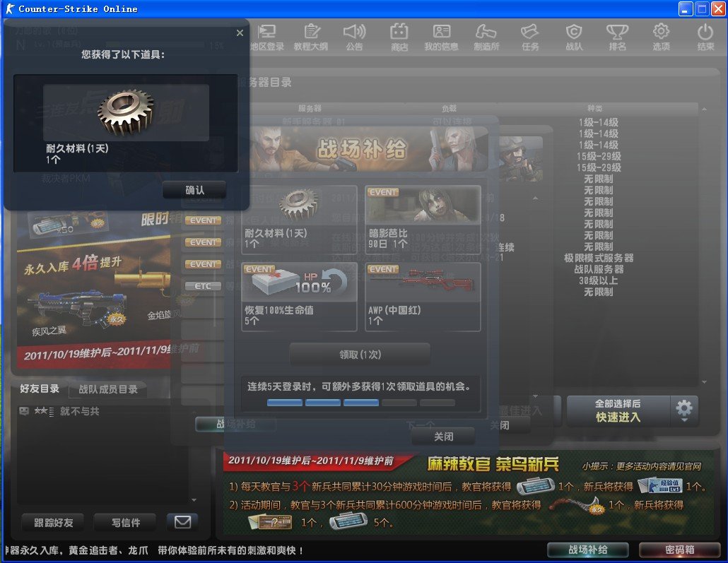Viewport: 728px width, 563px height.
Task: Open the 任务 missions icon
Action: point(530,37)
